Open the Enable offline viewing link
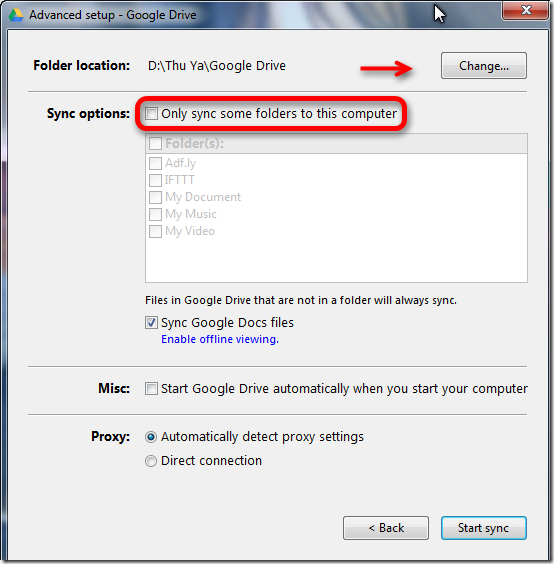This screenshot has height=564, width=554. [x=220, y=339]
